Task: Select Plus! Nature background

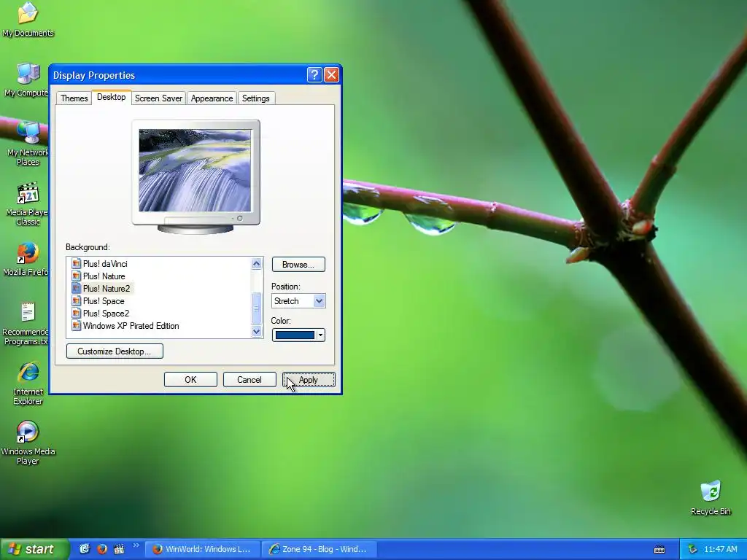Action: (x=98, y=276)
